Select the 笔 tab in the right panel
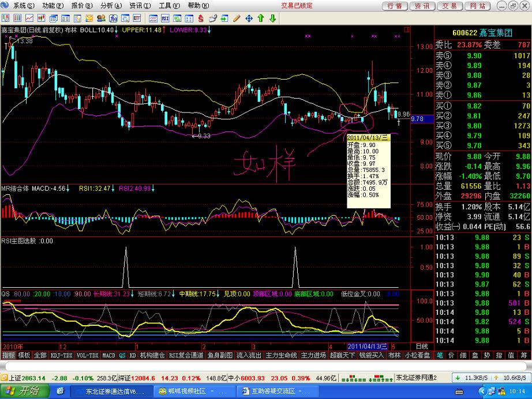This screenshot has height=399, width=532. (x=439, y=355)
